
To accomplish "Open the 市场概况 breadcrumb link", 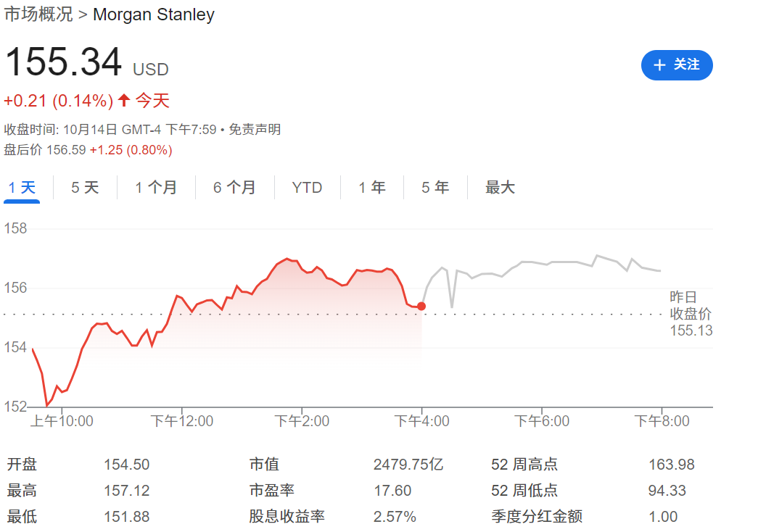I will coord(38,14).
